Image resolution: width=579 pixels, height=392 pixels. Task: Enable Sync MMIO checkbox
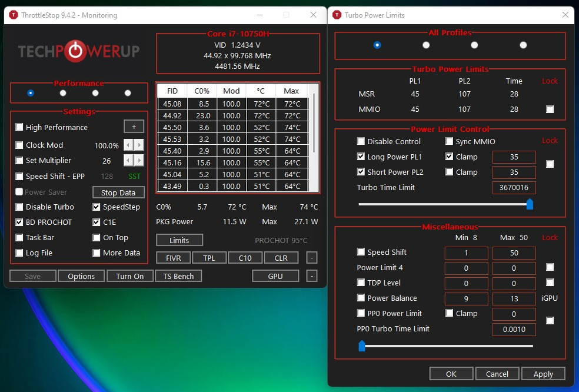click(x=449, y=141)
